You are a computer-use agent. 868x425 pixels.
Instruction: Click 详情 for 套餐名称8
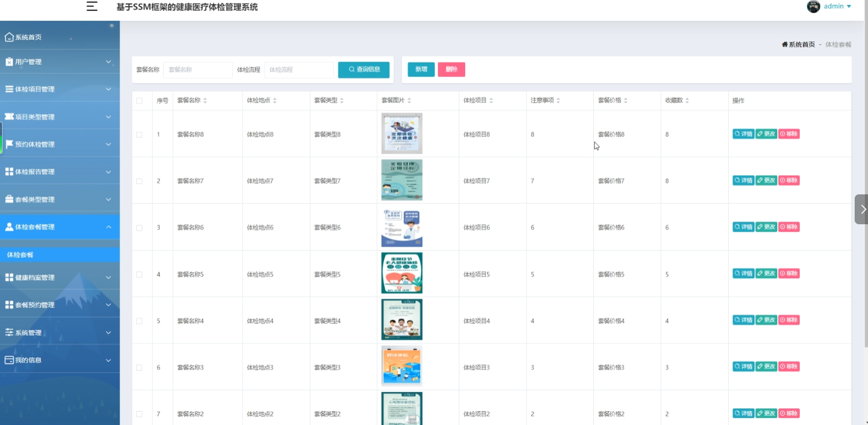click(743, 134)
